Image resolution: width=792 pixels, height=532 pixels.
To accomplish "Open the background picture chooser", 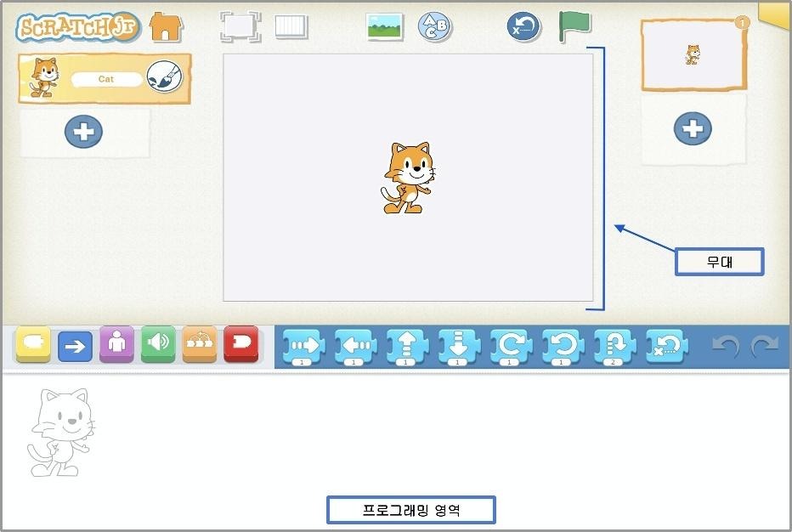I will 384,26.
